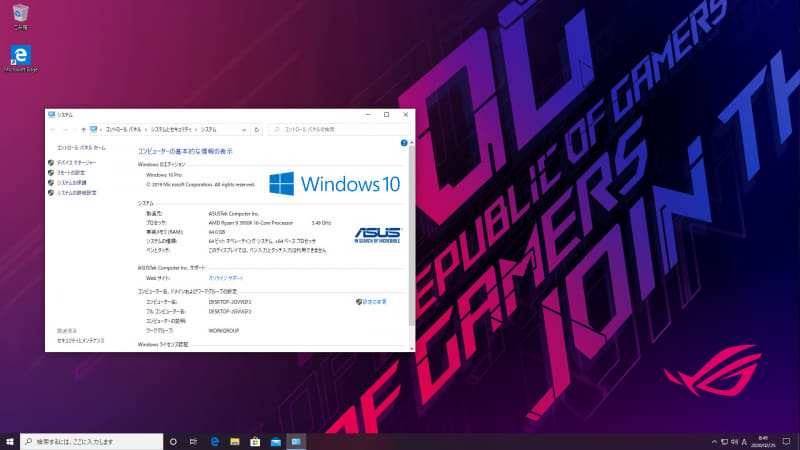800x450 pixels.
Task: Click システムとセキュリティ in the address breadcrumb
Action: pyautogui.click(x=171, y=130)
